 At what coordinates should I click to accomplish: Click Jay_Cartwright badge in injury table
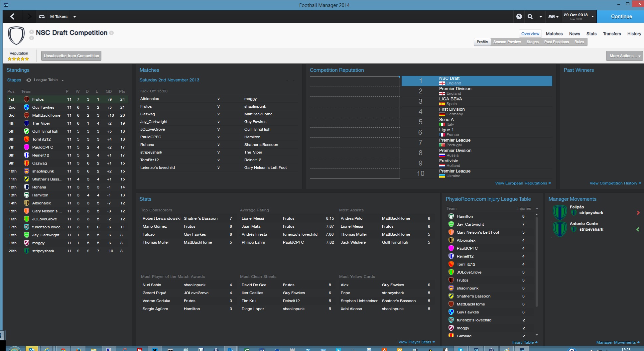click(451, 224)
